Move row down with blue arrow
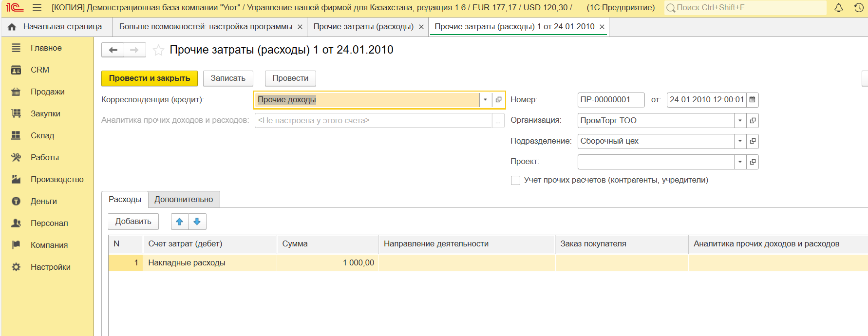 197,222
